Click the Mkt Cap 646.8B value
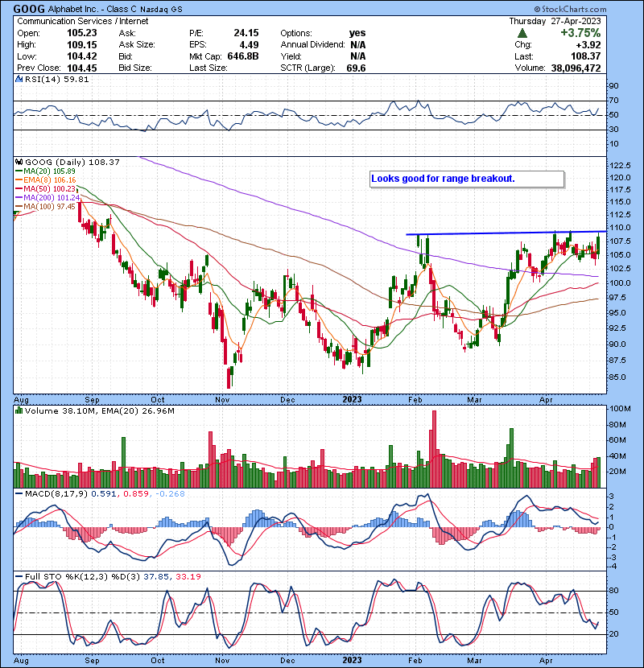The image size is (644, 668). click(243, 56)
